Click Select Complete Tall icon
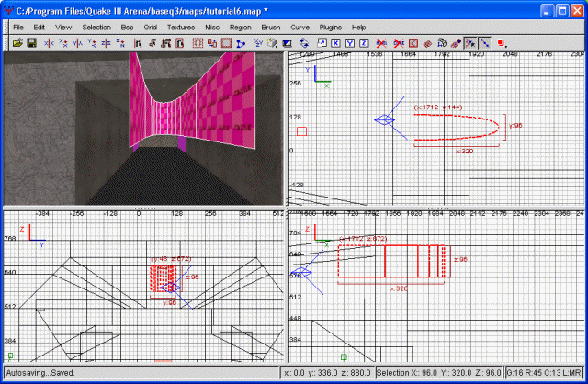 point(138,43)
